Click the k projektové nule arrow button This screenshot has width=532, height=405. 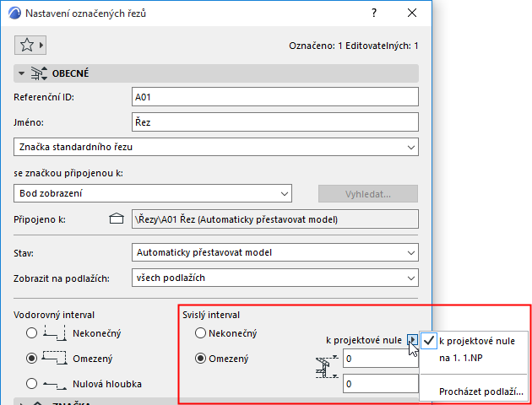[x=412, y=339]
